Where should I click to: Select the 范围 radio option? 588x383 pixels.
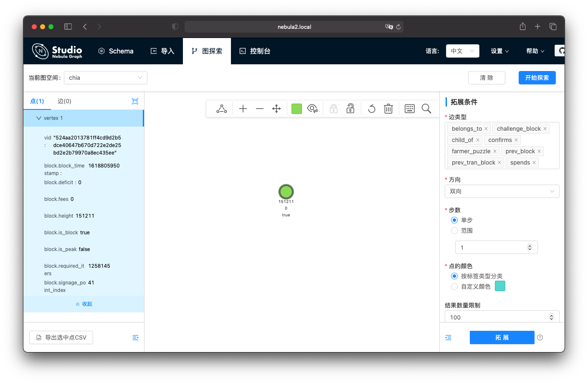(454, 231)
